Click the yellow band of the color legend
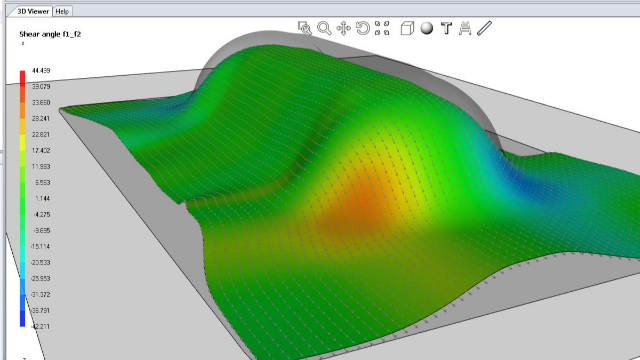The height and width of the screenshot is (360, 640). tap(22, 143)
